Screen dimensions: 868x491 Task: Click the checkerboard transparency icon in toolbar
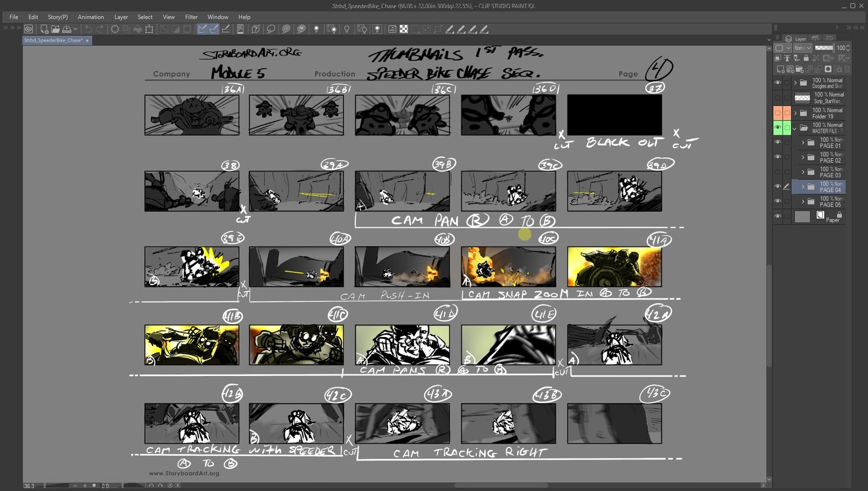tap(404, 29)
